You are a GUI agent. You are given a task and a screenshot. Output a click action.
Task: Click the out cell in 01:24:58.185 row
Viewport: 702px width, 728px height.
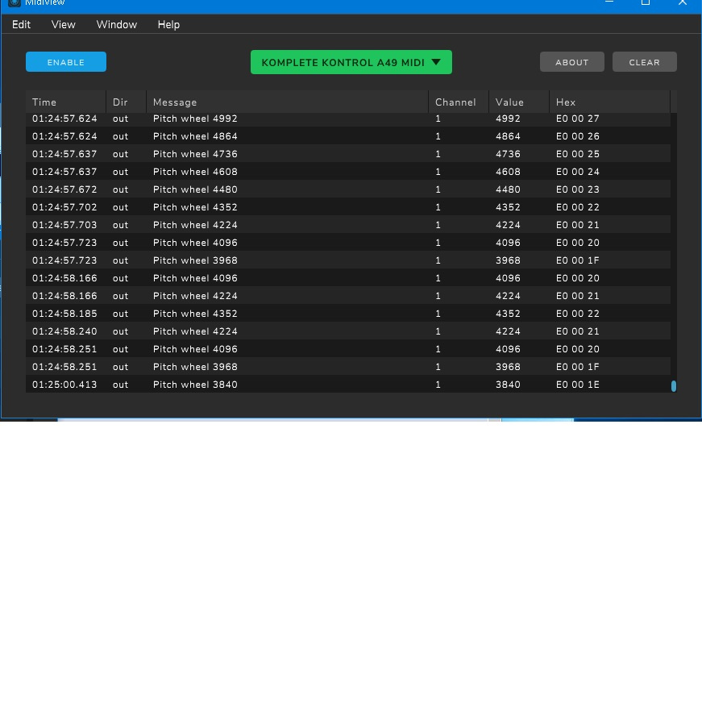[x=120, y=314]
